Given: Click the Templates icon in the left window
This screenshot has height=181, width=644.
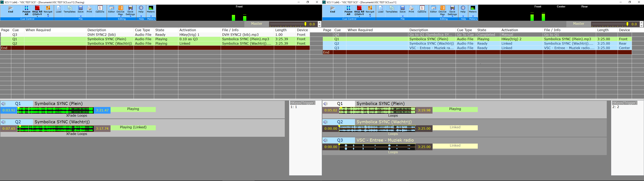Looking at the screenshot, I should click(69, 9).
